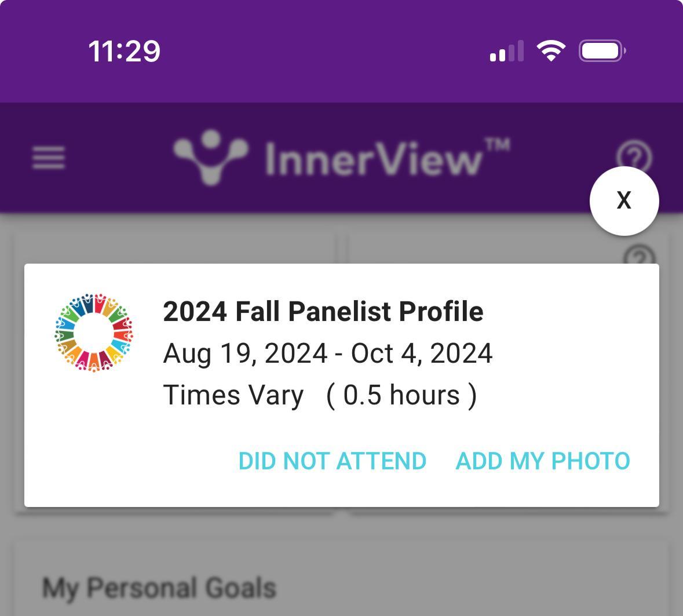Tap the Aug 19 – Oct 4, 2024 date range
The width and height of the screenshot is (683, 616).
click(x=328, y=353)
